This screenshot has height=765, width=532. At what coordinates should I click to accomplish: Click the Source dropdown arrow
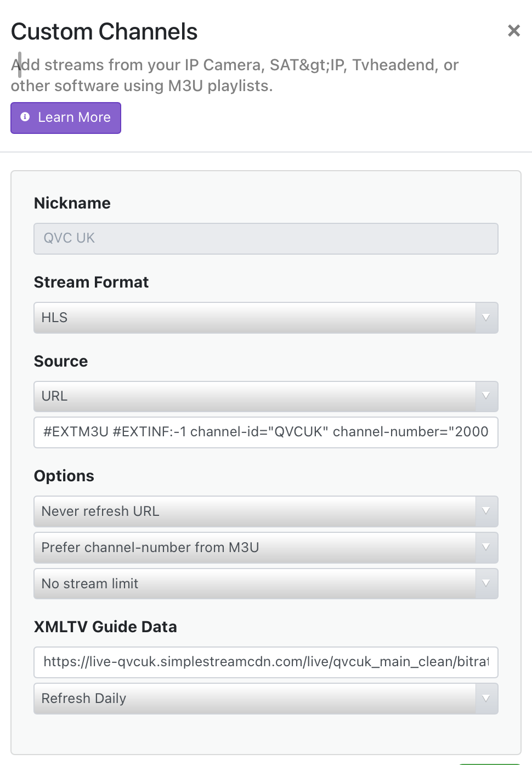pyautogui.click(x=486, y=396)
